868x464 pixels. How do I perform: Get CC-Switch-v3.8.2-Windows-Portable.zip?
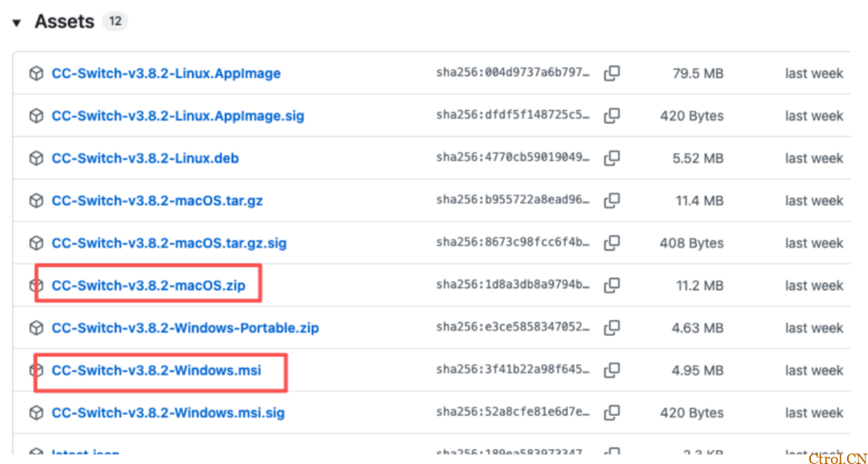(x=185, y=328)
